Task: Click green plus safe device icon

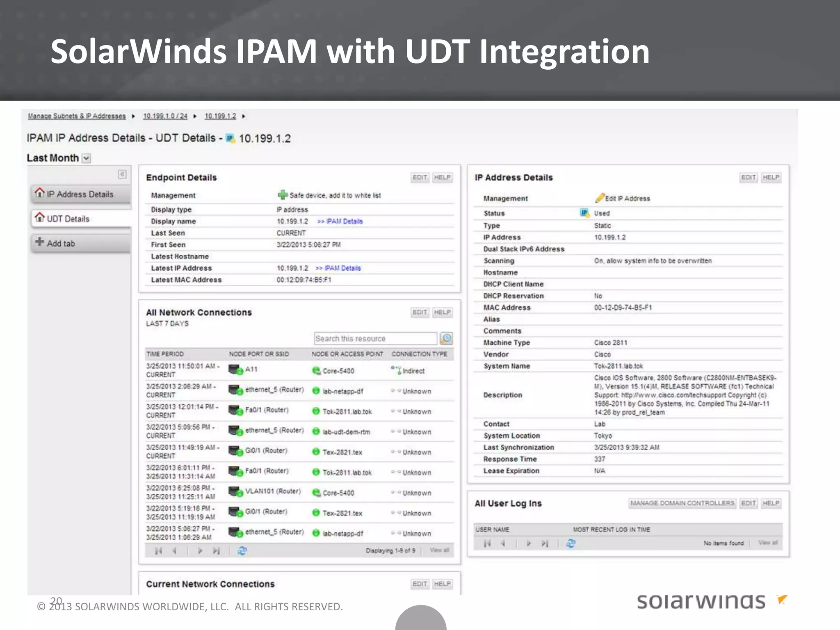Action: pyautogui.click(x=283, y=195)
